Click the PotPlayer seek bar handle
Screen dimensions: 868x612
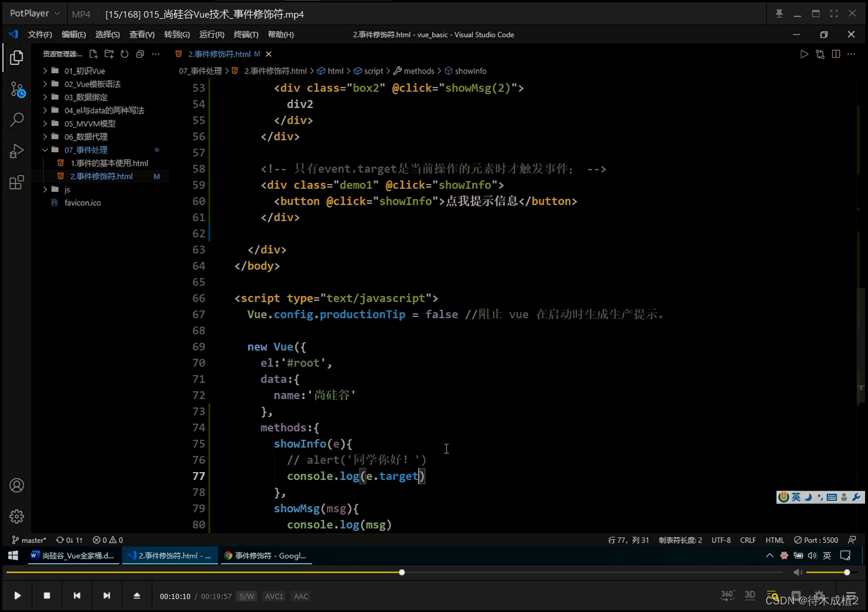click(x=402, y=572)
